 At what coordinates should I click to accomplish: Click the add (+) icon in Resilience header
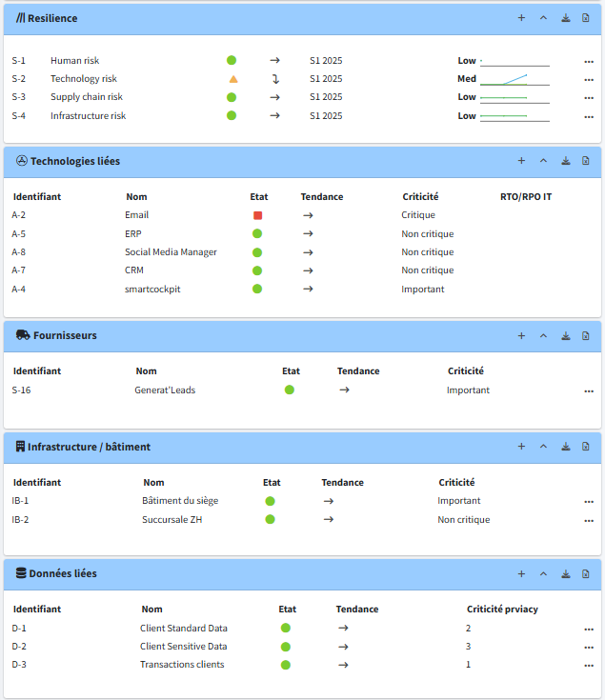(x=521, y=18)
